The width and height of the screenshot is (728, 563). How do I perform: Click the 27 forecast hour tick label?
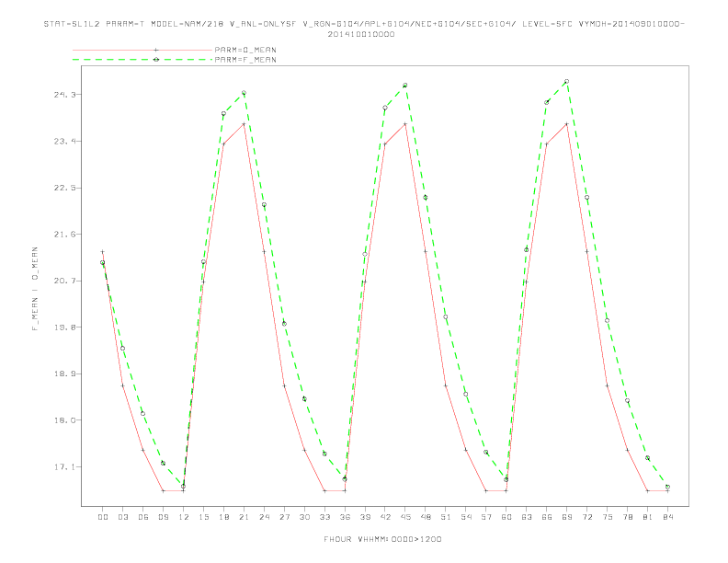(x=284, y=517)
